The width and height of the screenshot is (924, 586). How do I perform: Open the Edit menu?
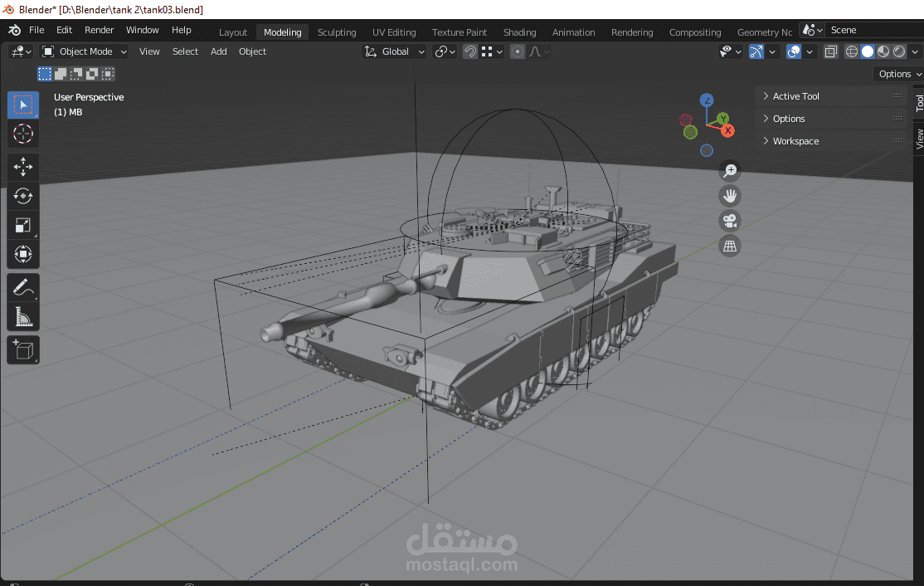click(x=64, y=30)
